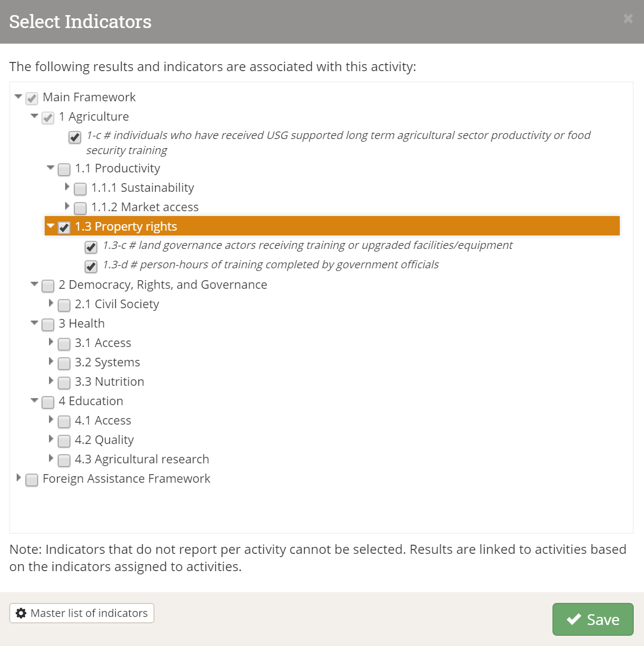
Task: Expand the 3.2 Systems node
Action: (51, 362)
